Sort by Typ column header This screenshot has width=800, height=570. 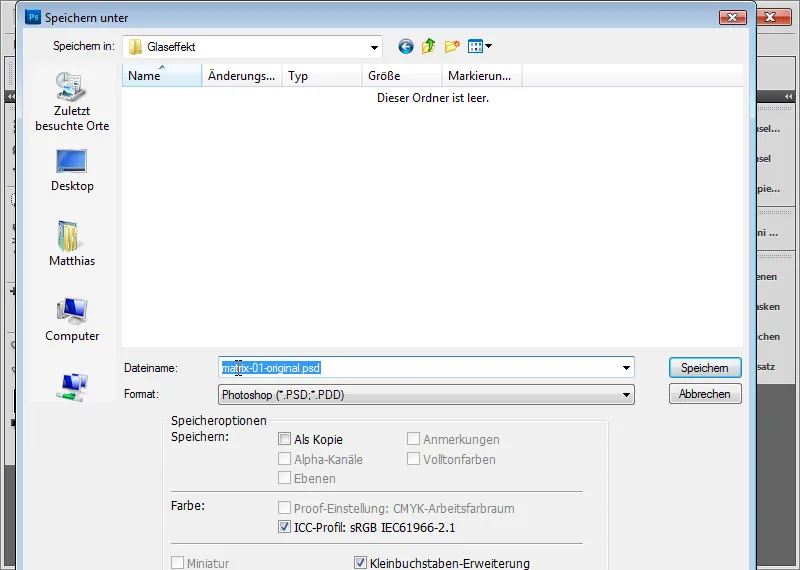point(322,76)
